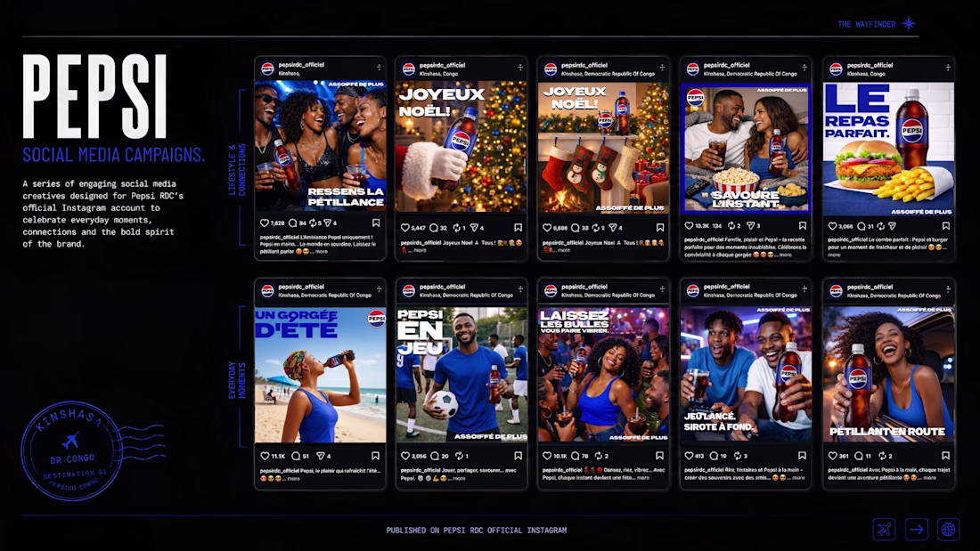The image size is (980, 551).
Task: Click the Social Media Campaigns subtitle
Action: [x=114, y=155]
